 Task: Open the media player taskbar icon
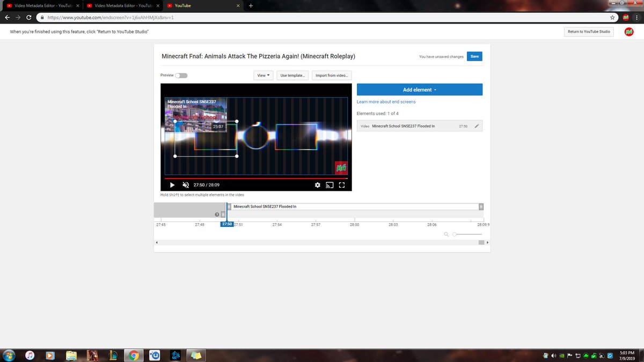coord(50,355)
